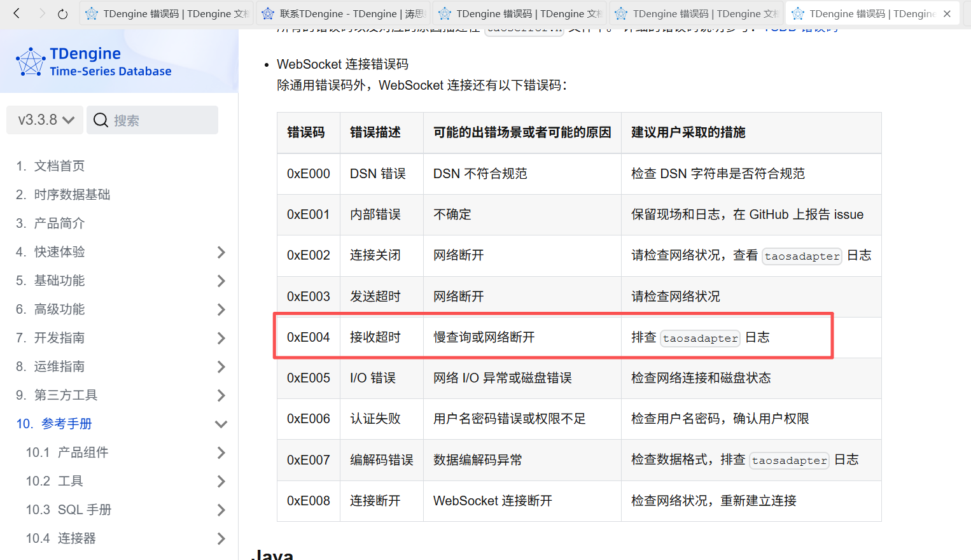Open 时序数据基础 in sidebar
Viewport: 971px width, 560px height.
coord(71,195)
